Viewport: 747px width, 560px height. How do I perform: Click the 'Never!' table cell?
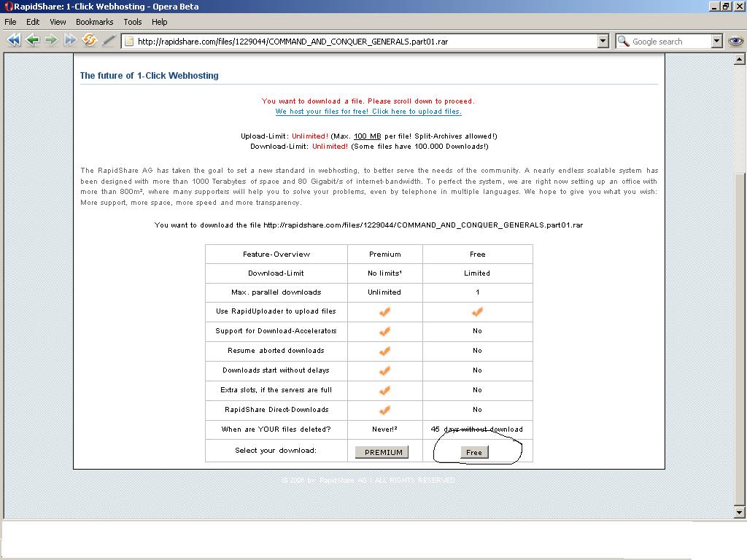coord(385,429)
